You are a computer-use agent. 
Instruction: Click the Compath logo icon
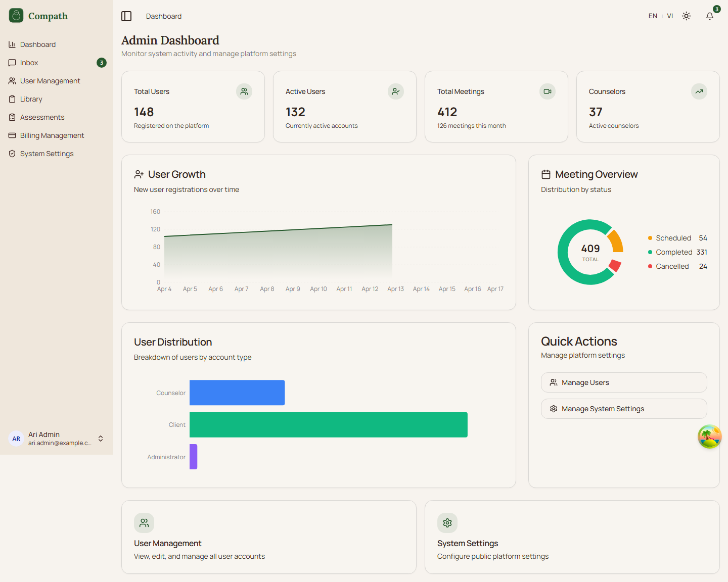[16, 16]
